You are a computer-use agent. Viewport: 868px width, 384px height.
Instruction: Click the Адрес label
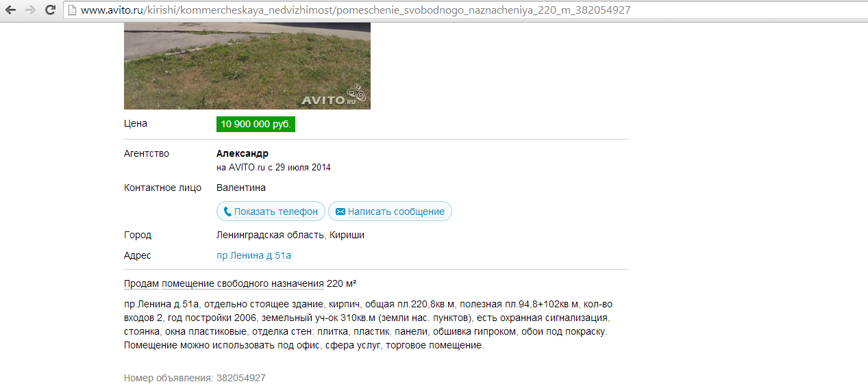click(x=138, y=256)
